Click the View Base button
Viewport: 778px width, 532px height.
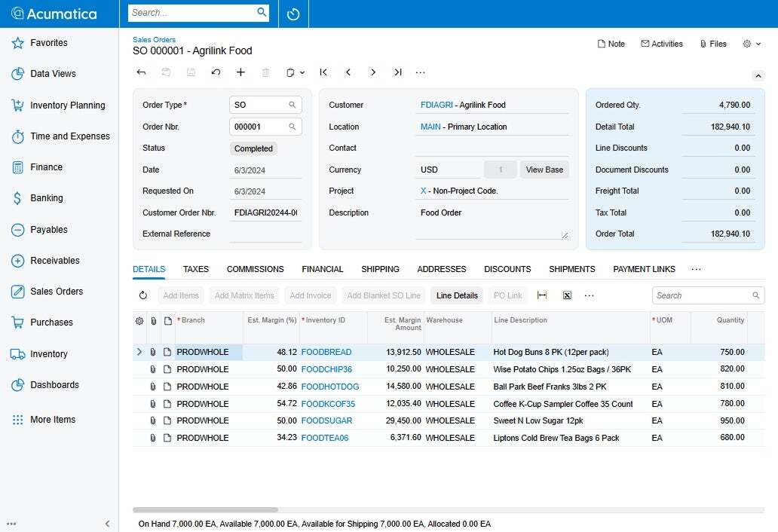(x=544, y=170)
